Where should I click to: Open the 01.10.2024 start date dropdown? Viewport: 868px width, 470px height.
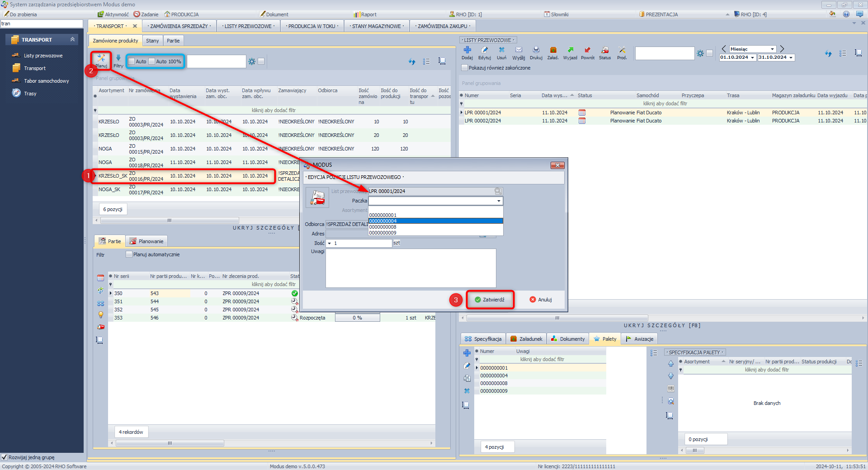752,58
